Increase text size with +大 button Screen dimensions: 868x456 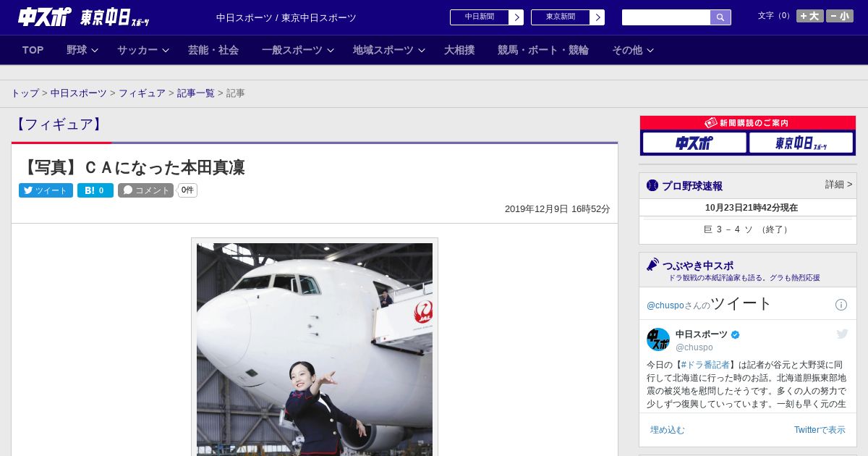tap(810, 16)
